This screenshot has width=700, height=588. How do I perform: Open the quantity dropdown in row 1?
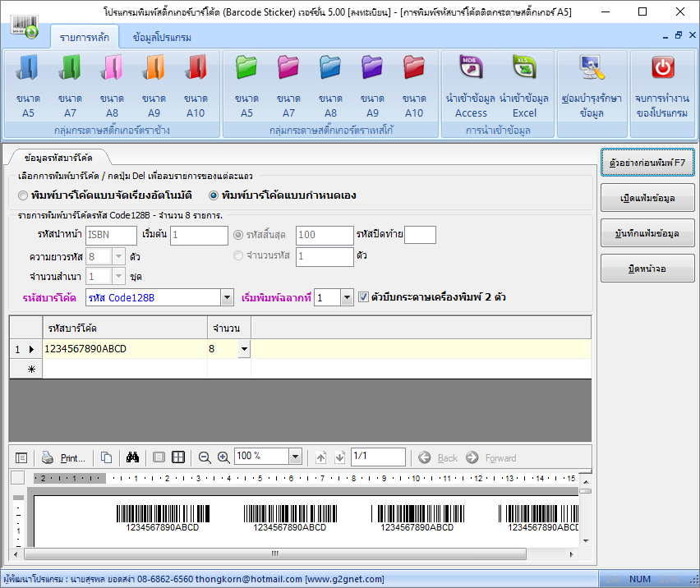pyautogui.click(x=244, y=349)
